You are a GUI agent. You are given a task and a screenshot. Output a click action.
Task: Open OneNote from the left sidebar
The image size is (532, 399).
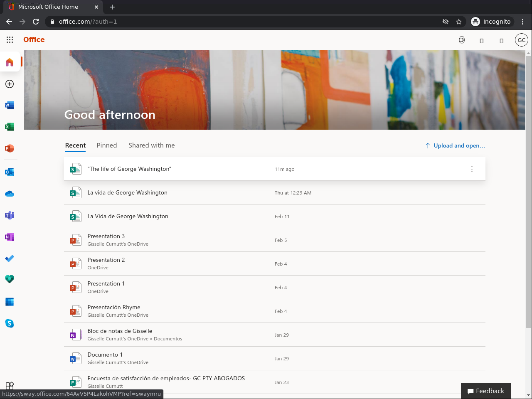(x=10, y=237)
